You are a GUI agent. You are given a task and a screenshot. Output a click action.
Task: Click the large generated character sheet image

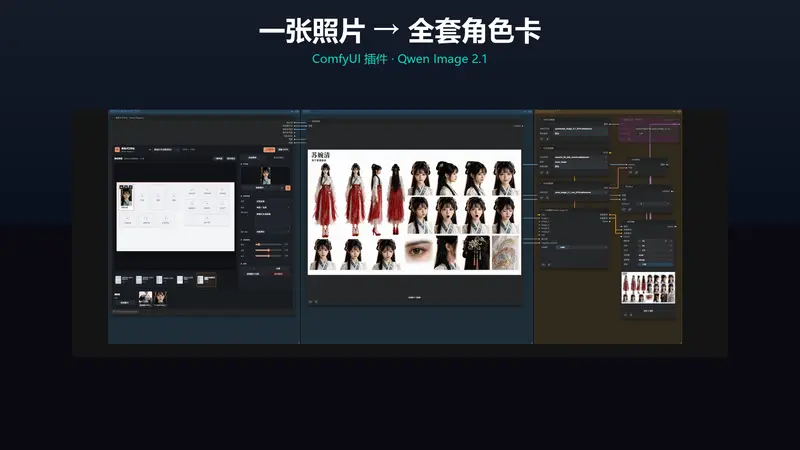point(414,212)
